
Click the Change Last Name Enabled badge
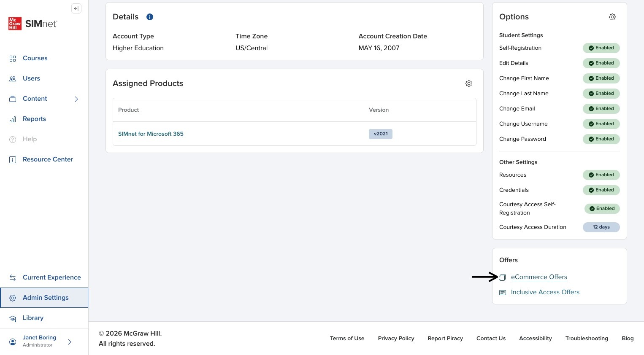[x=601, y=94]
